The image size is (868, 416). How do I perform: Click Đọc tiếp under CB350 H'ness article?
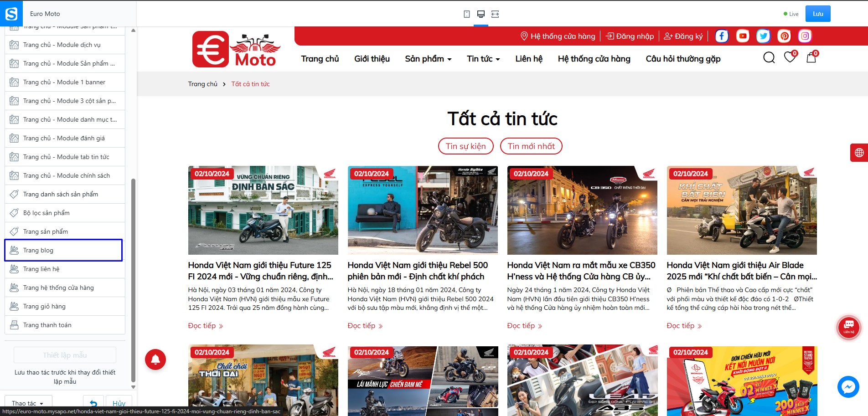pyautogui.click(x=525, y=326)
